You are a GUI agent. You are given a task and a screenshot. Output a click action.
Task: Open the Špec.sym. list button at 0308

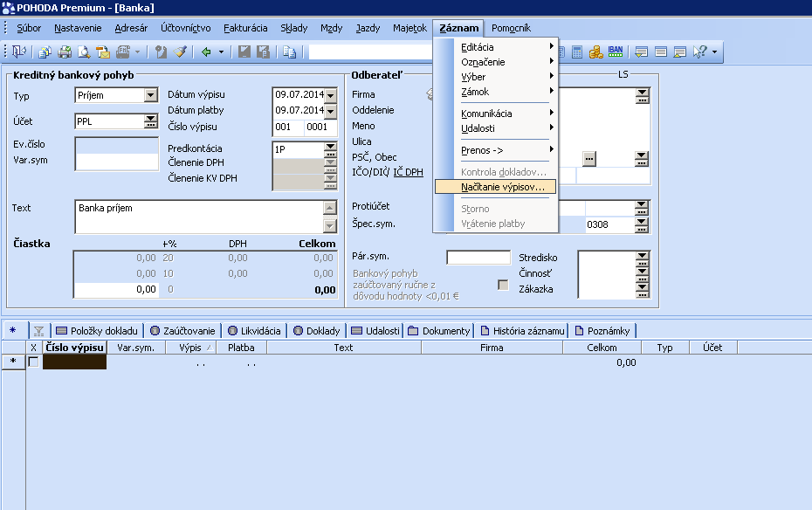642,224
